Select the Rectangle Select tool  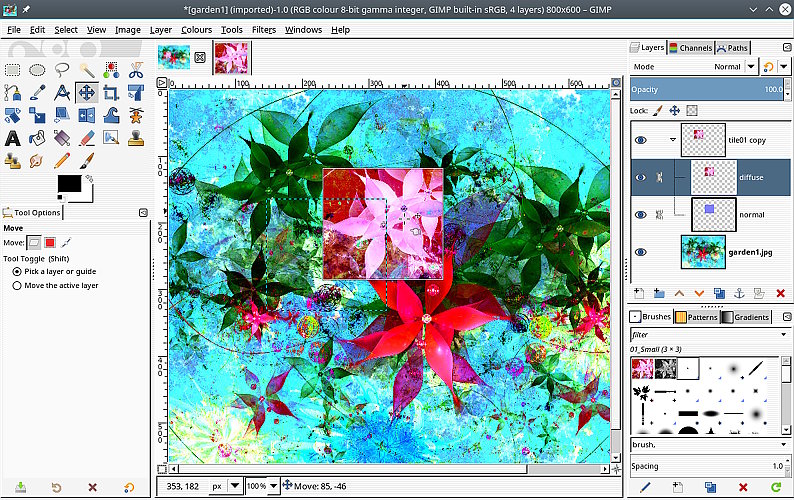click(13, 70)
